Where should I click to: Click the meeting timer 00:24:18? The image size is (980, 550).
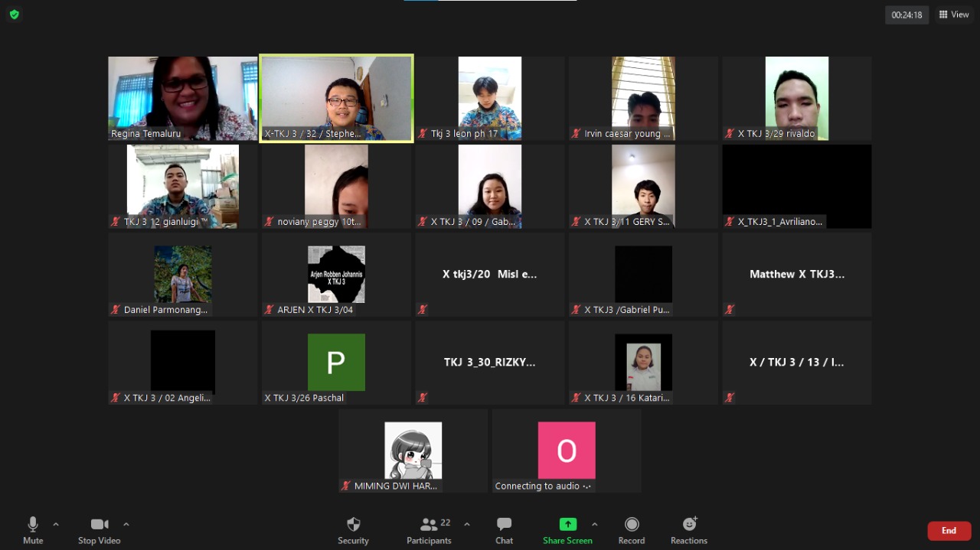906,15
